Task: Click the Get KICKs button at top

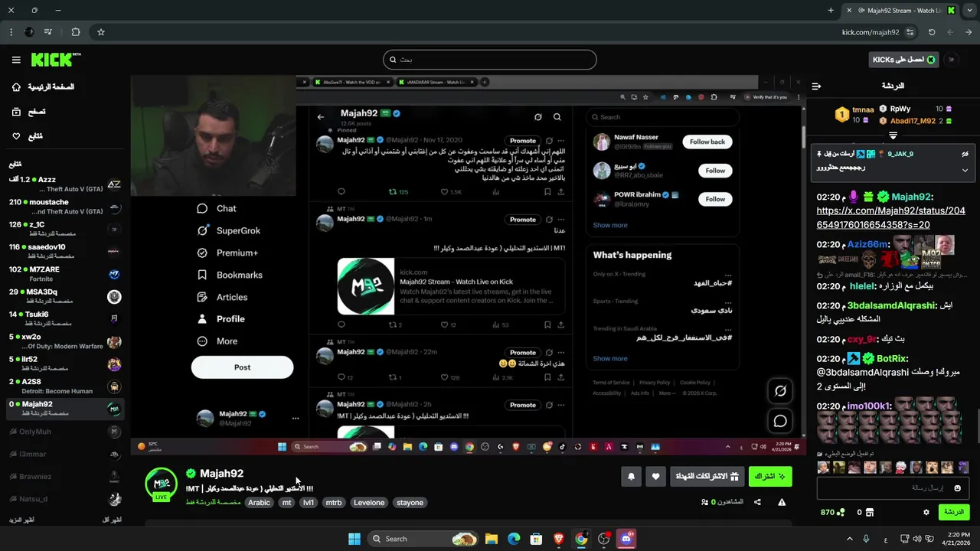Action: coord(903,60)
